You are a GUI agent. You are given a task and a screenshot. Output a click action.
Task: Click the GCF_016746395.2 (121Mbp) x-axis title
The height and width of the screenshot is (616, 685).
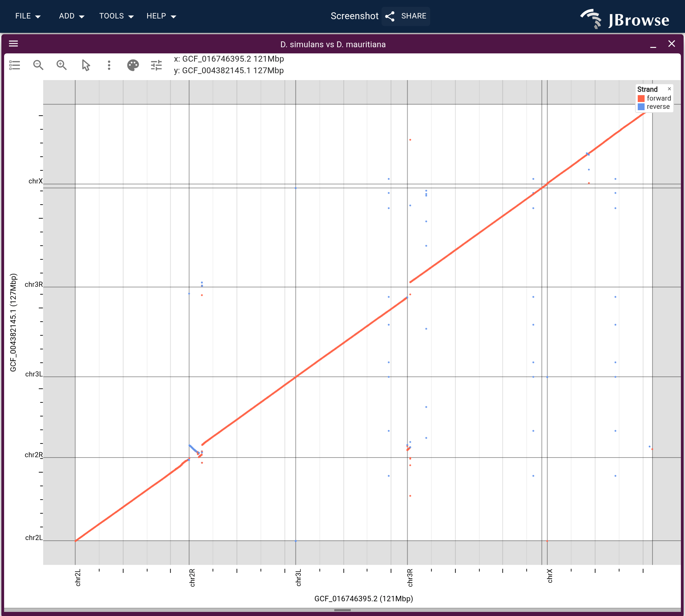point(364,599)
